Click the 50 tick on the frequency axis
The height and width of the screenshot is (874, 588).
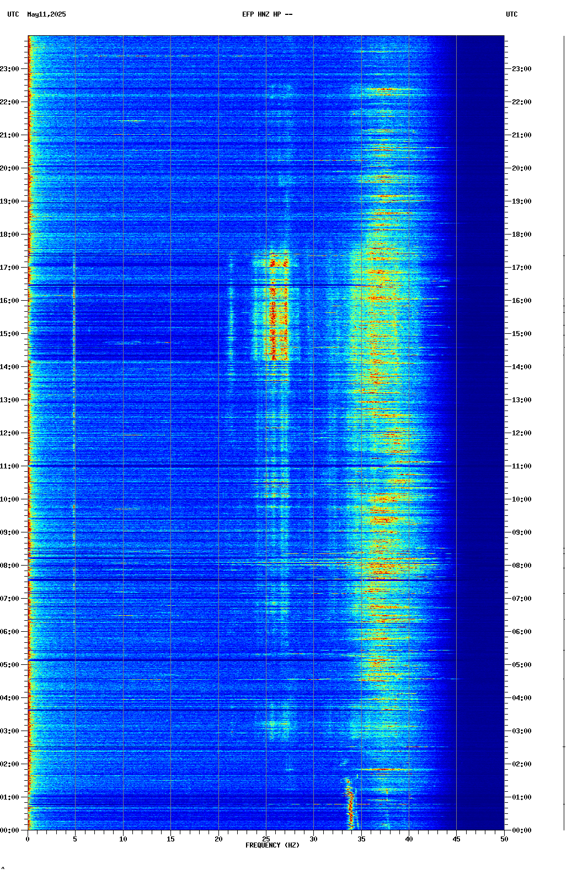pos(504,839)
